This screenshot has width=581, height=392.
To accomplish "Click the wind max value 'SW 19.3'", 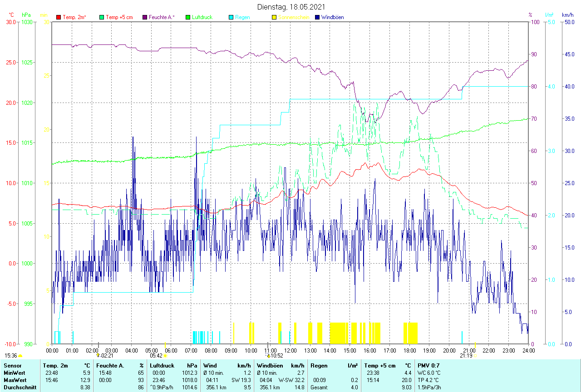I will point(241,380).
